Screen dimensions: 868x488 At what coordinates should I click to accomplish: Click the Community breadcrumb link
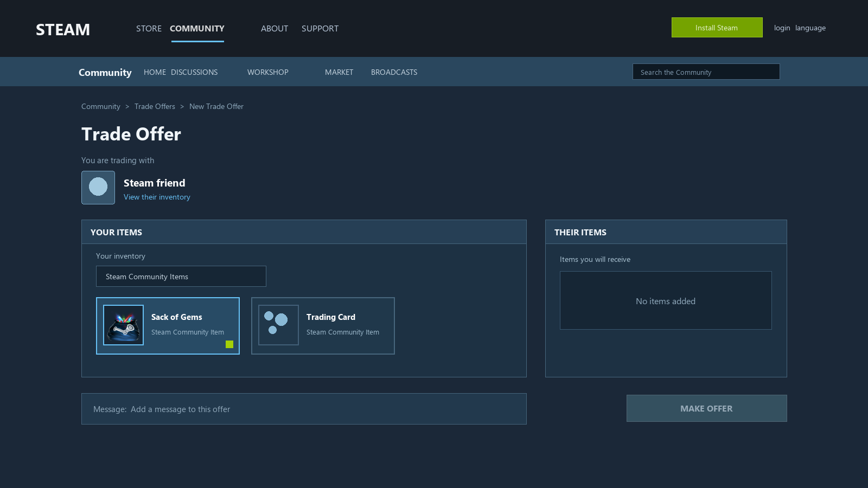point(101,107)
